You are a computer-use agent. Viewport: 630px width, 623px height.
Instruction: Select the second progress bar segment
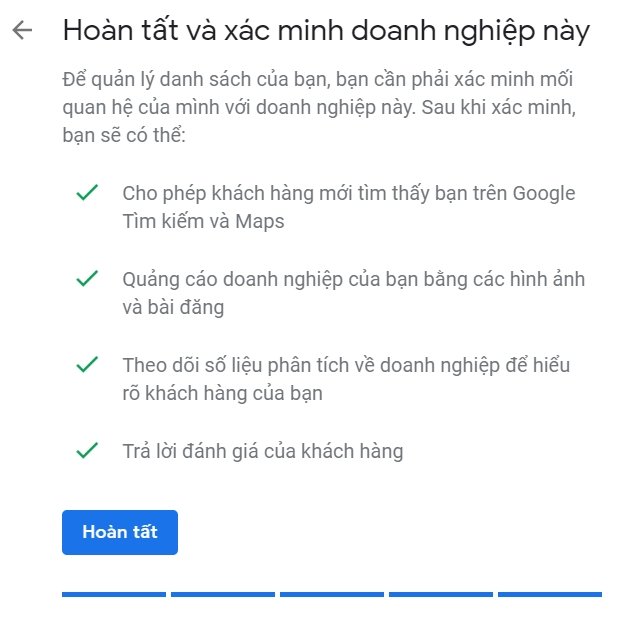[x=223, y=594]
